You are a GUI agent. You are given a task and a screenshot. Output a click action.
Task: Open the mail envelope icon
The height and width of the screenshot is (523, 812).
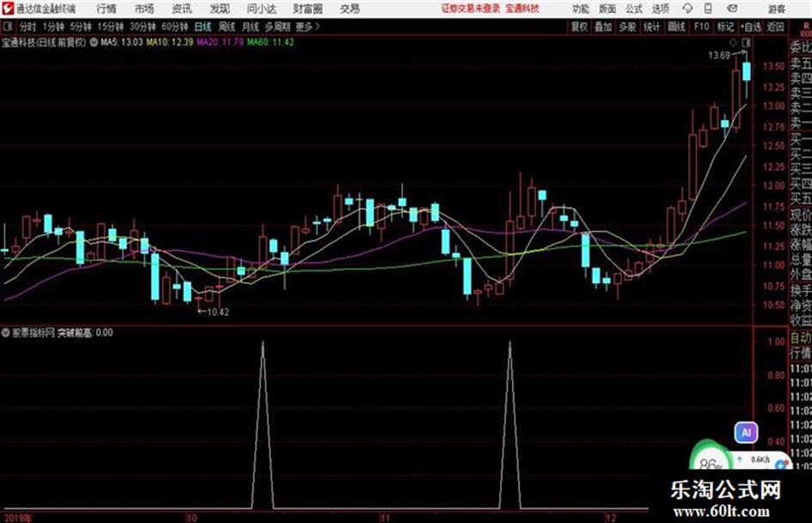[732, 9]
